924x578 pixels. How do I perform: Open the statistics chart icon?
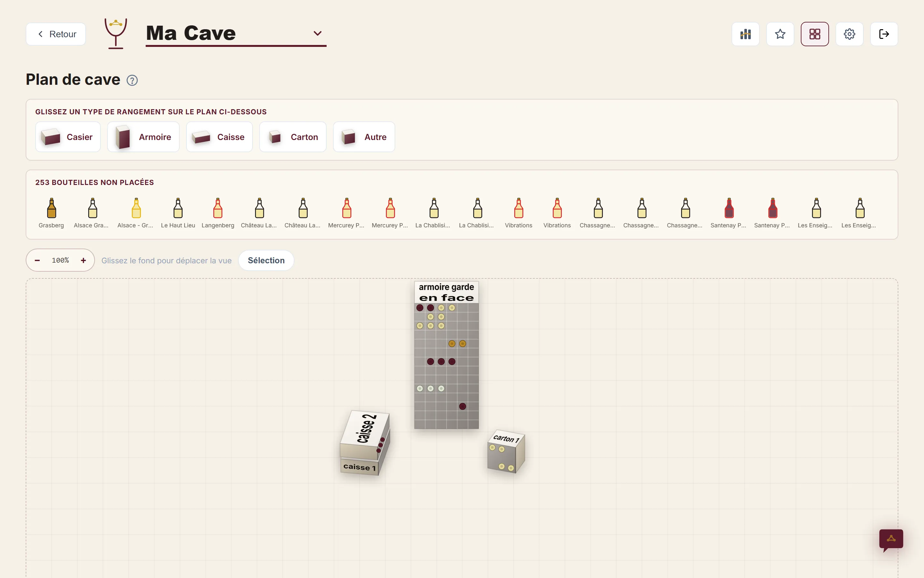745,34
